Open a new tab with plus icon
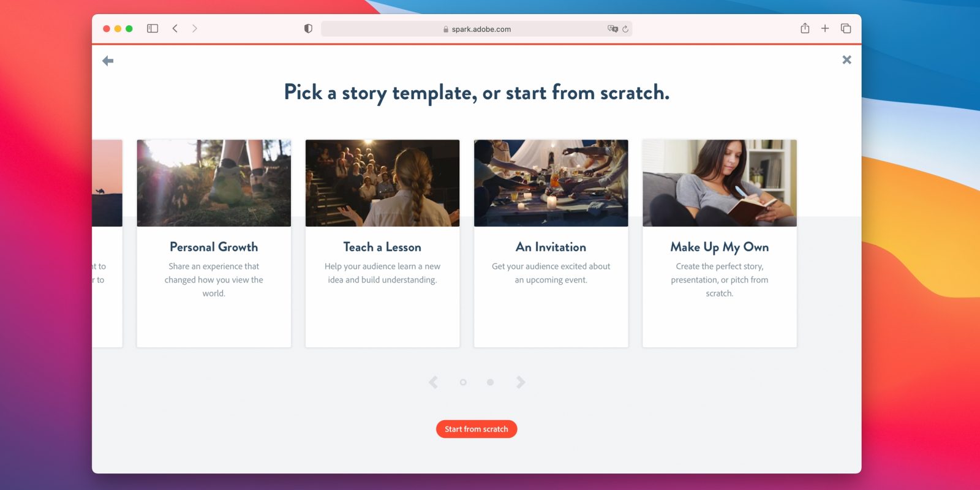This screenshot has height=490, width=980. click(825, 29)
